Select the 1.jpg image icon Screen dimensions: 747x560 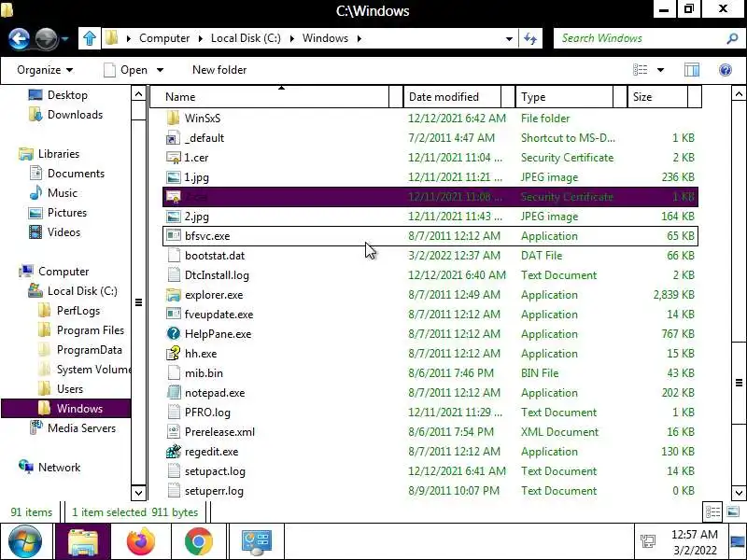(174, 177)
